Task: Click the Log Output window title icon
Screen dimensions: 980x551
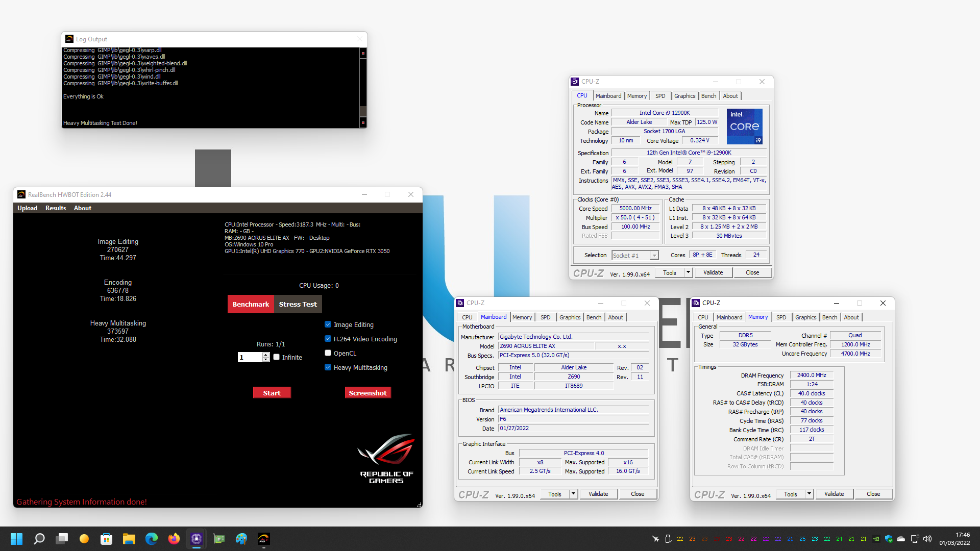Action: (x=69, y=39)
